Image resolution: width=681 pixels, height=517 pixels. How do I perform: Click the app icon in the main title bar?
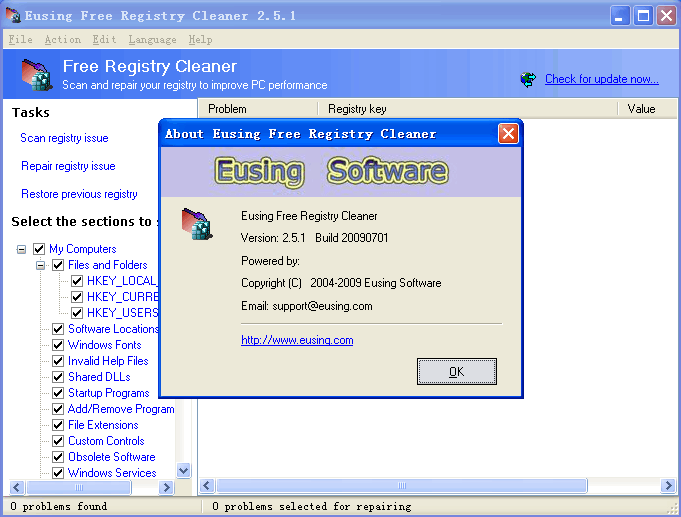pyautogui.click(x=13, y=15)
